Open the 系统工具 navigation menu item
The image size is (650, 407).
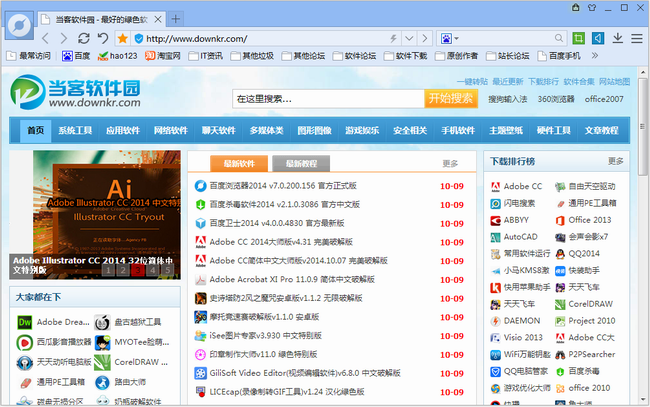coord(75,130)
